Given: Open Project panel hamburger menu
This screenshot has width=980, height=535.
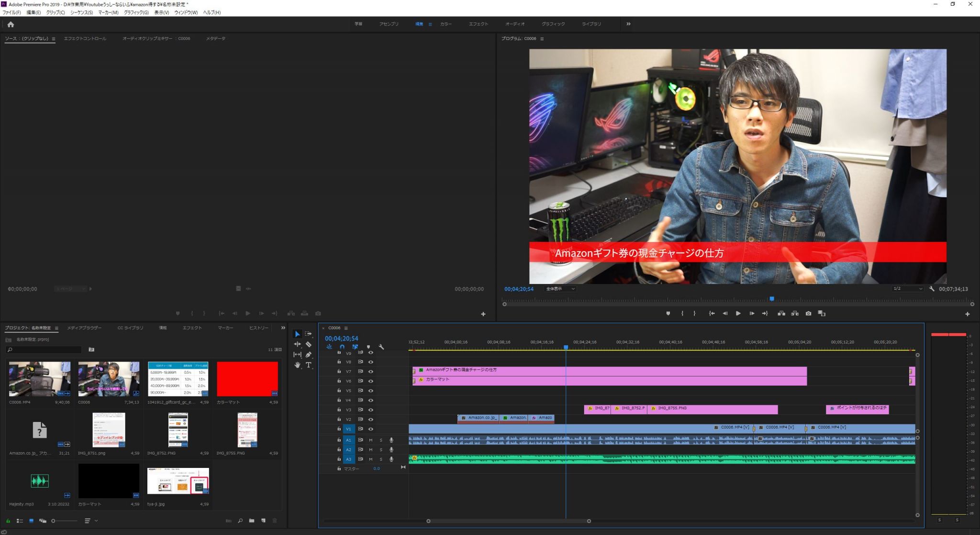Looking at the screenshot, I should pos(56,328).
